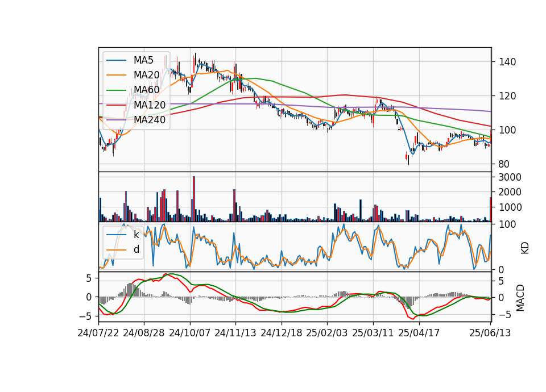Click the 80 price axis label

[504, 164]
